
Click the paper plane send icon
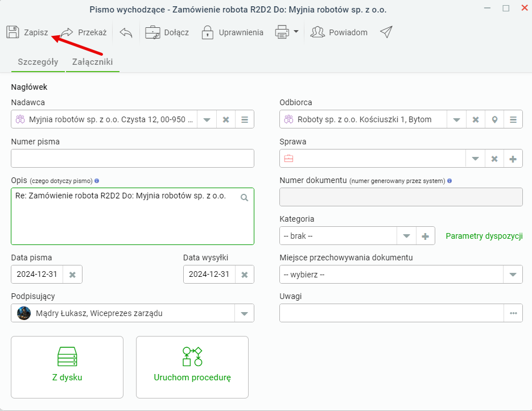click(386, 32)
